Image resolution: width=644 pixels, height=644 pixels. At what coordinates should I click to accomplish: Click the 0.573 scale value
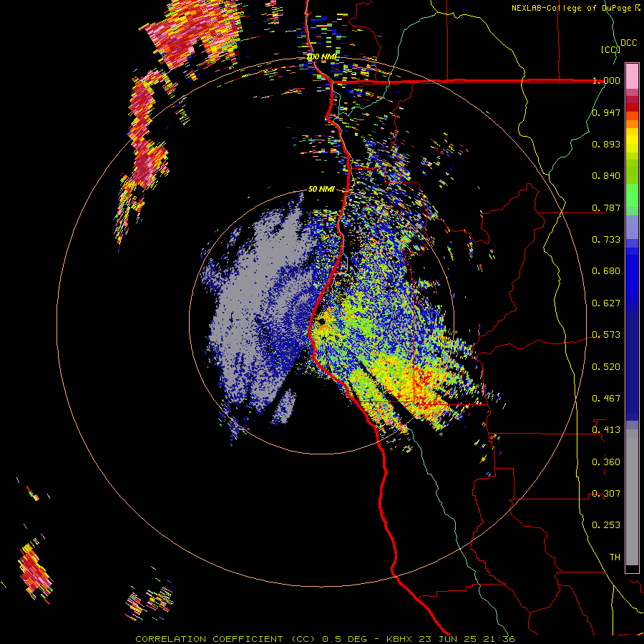(606, 335)
